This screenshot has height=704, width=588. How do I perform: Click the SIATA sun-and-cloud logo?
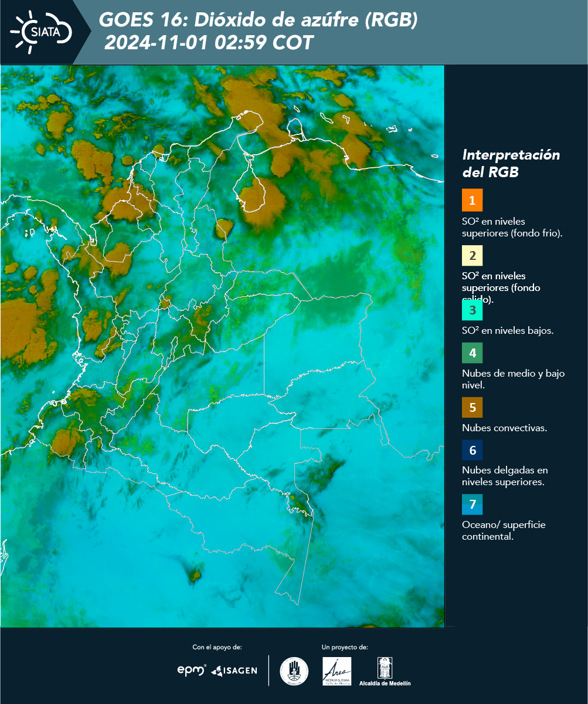pos(41,31)
